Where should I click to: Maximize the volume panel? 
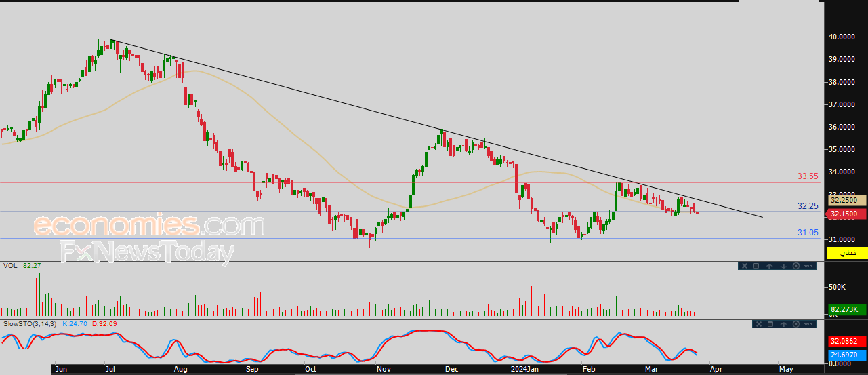pyautogui.click(x=756, y=266)
